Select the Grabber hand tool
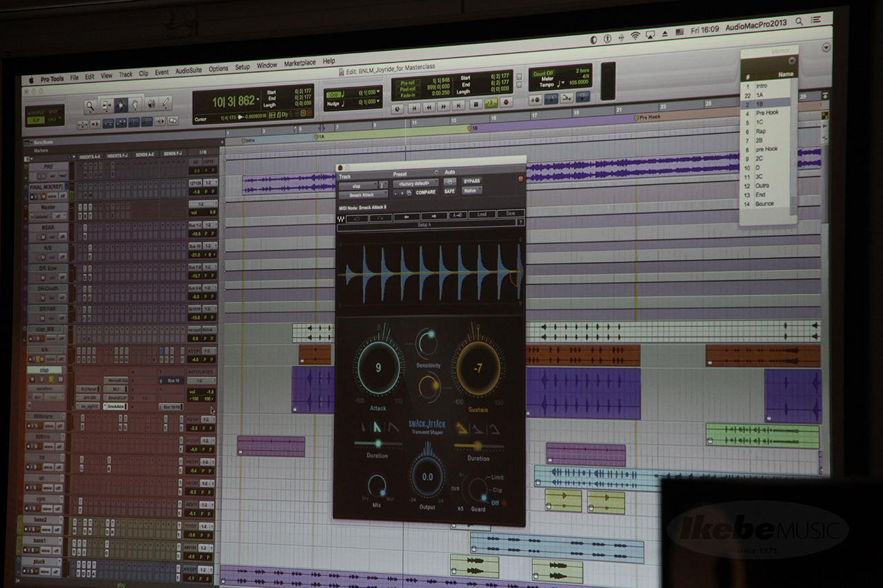Image resolution: width=883 pixels, height=588 pixels. [x=136, y=105]
